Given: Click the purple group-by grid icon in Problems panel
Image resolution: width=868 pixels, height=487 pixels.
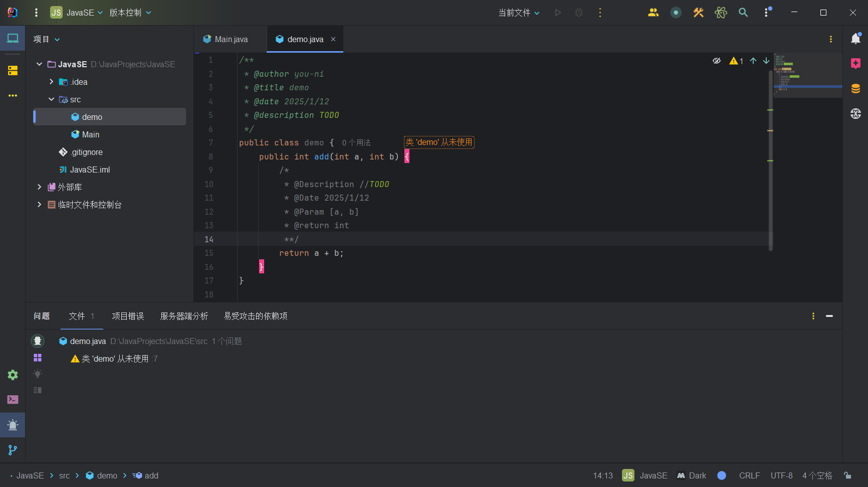Looking at the screenshot, I should [38, 358].
